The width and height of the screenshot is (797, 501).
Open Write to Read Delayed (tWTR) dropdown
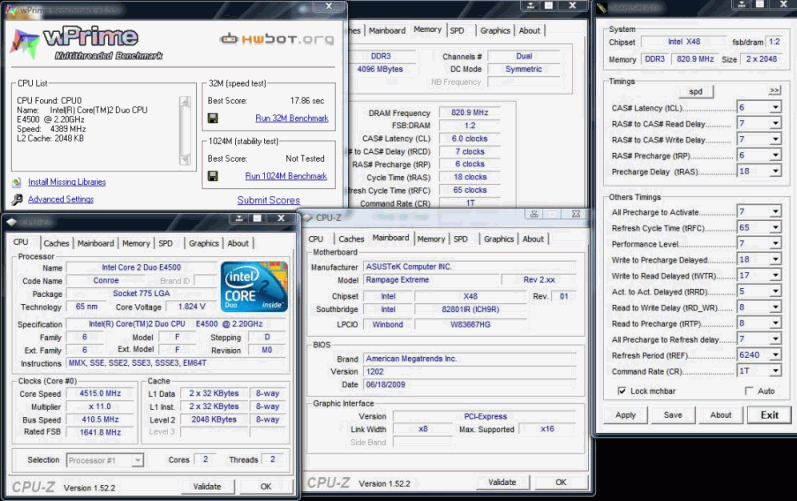click(x=775, y=275)
